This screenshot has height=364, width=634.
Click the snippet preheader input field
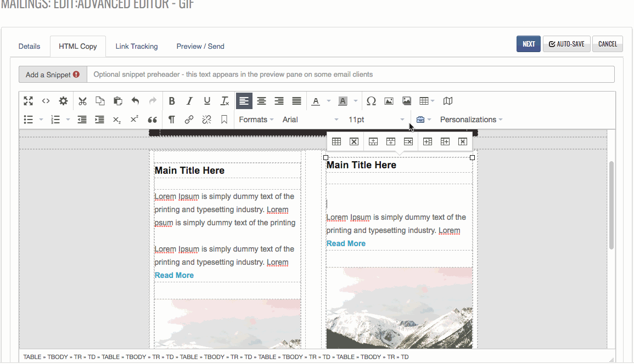pyautogui.click(x=350, y=74)
